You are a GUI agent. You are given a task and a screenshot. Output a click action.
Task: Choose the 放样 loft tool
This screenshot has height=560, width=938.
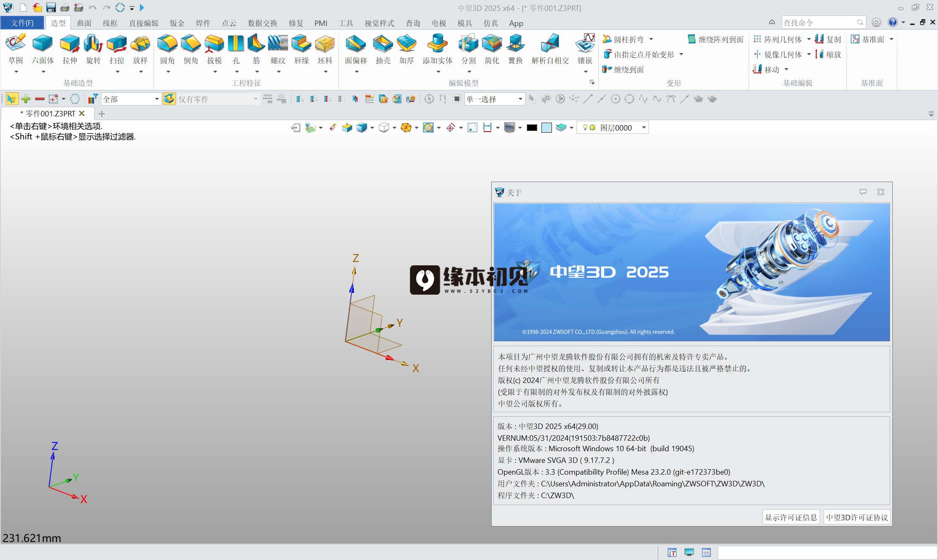coord(140,49)
